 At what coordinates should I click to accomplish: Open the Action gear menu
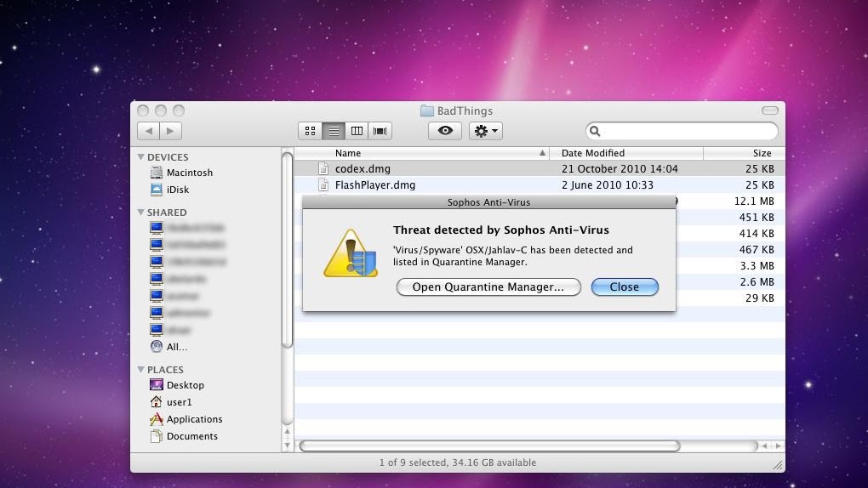[485, 131]
